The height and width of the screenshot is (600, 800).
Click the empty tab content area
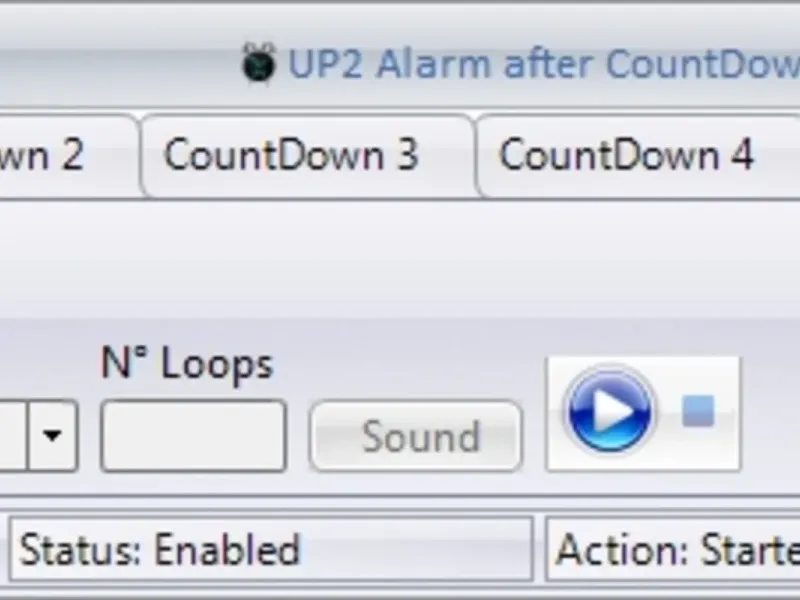[400, 258]
